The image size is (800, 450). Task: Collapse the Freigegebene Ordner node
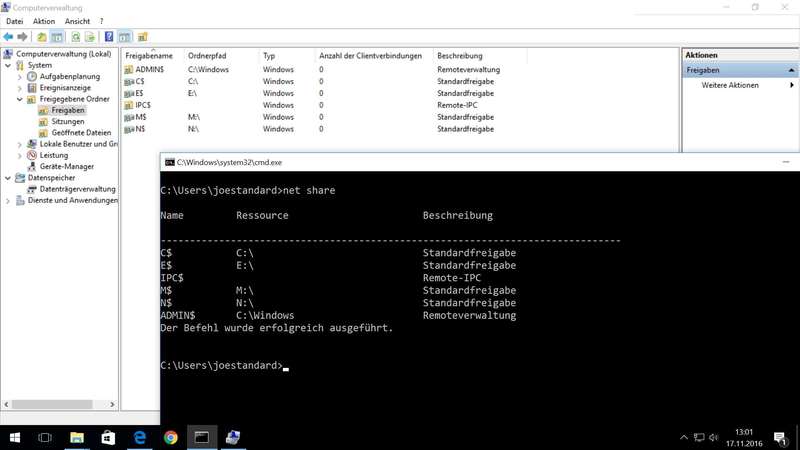pos(20,99)
